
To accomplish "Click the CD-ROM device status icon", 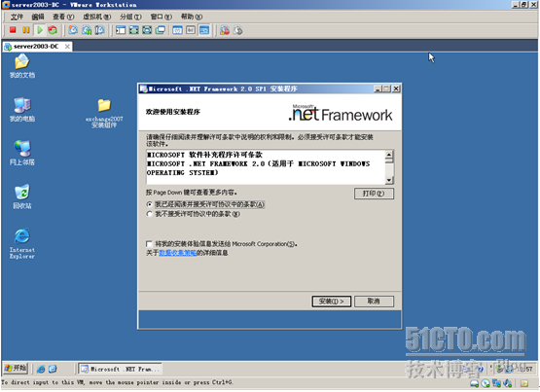I will pos(486,383).
